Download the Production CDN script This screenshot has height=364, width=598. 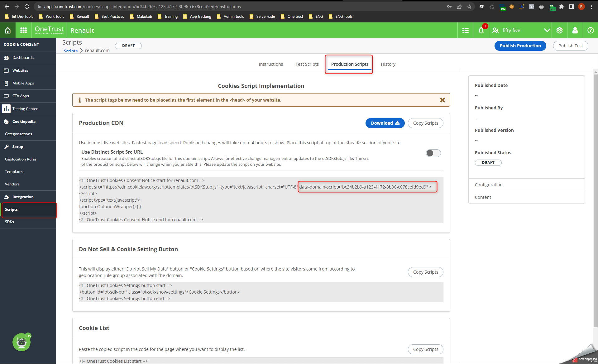pos(385,123)
